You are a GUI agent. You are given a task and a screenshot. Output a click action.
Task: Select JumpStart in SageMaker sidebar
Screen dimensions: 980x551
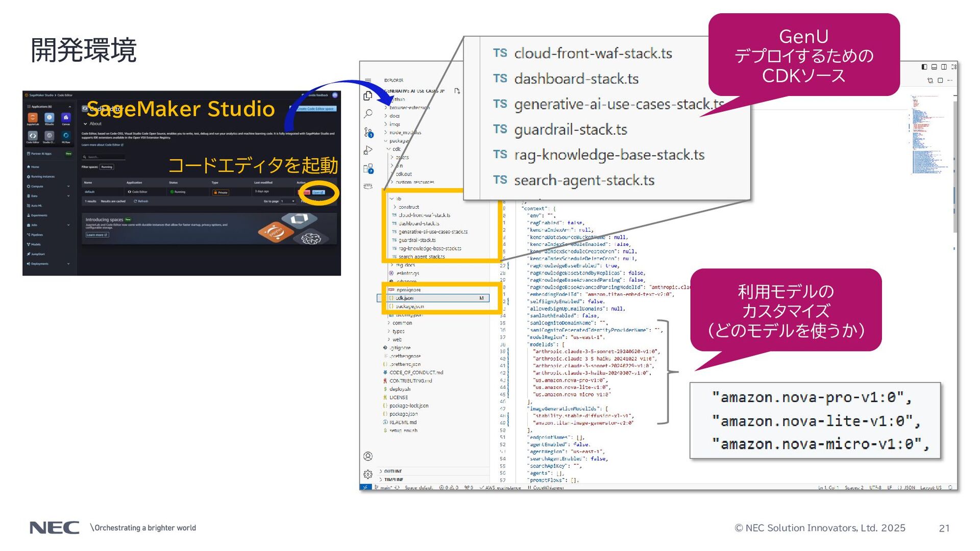coord(36,254)
